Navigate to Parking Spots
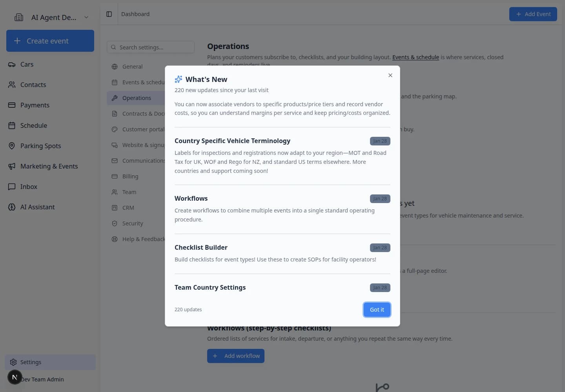Screen dimensions: 565x392 [x=50, y=146]
